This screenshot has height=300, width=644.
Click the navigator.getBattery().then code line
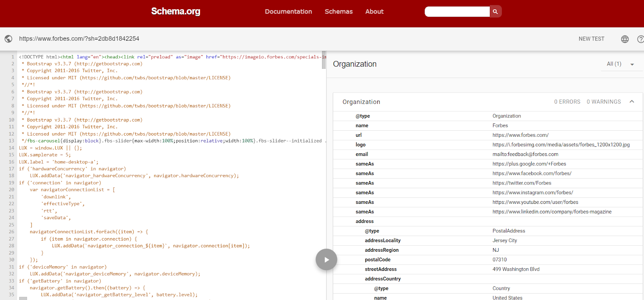click(x=87, y=288)
